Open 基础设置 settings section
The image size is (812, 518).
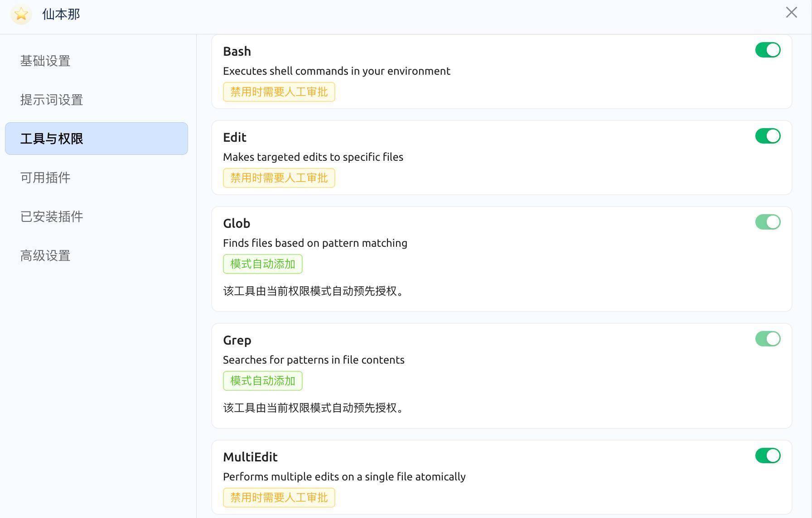(45, 61)
